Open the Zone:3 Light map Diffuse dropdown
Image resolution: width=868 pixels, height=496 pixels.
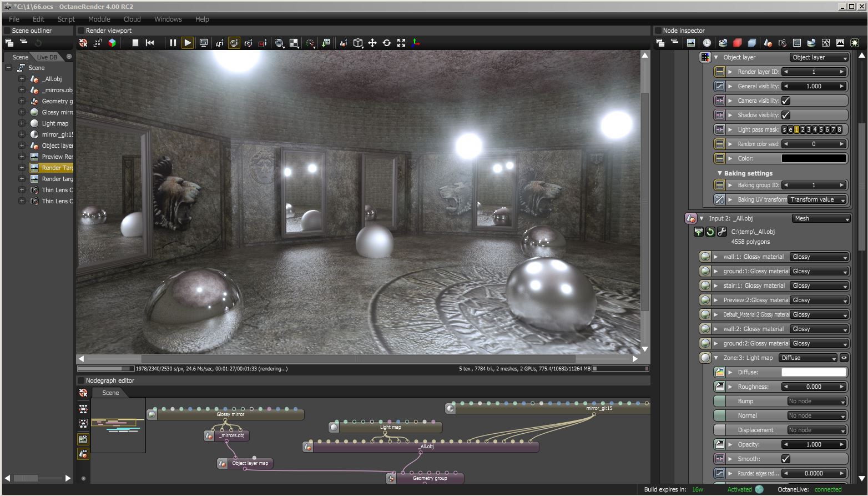[808, 358]
